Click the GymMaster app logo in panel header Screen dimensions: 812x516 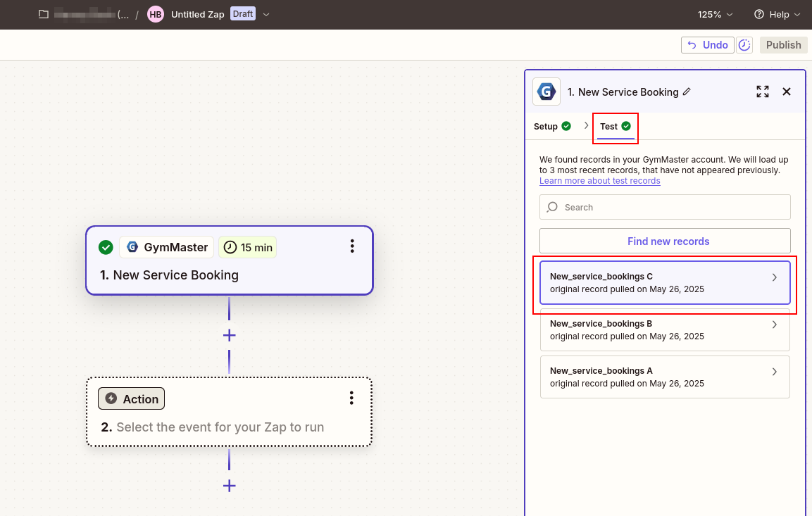(x=546, y=92)
